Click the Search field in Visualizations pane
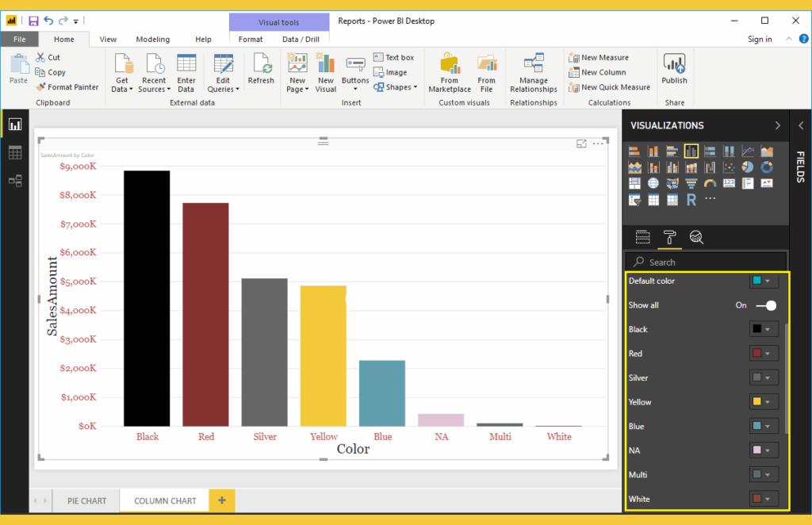812x525 pixels. coord(707,262)
